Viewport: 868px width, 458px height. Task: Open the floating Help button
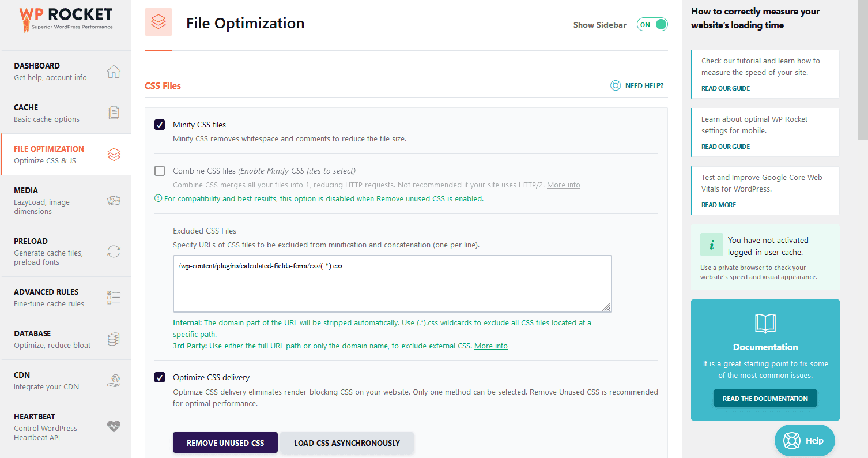click(x=805, y=440)
